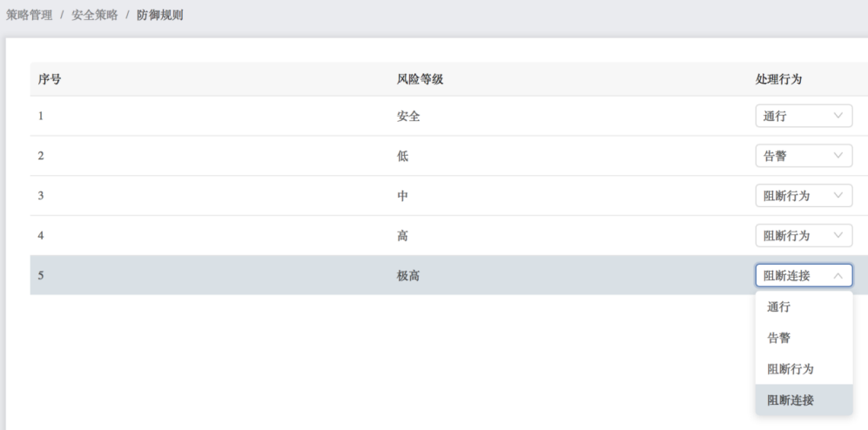Click the 中 risk level cell

(x=402, y=196)
